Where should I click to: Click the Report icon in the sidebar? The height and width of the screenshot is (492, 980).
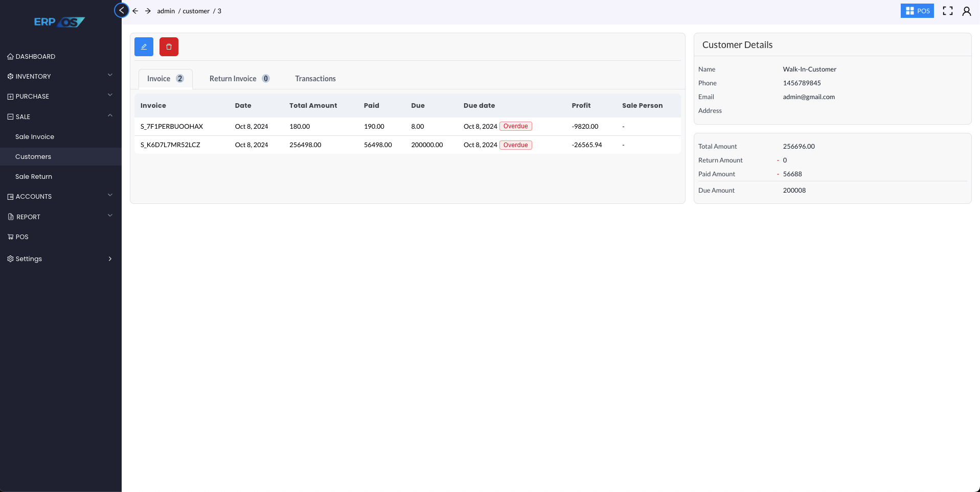tap(10, 217)
